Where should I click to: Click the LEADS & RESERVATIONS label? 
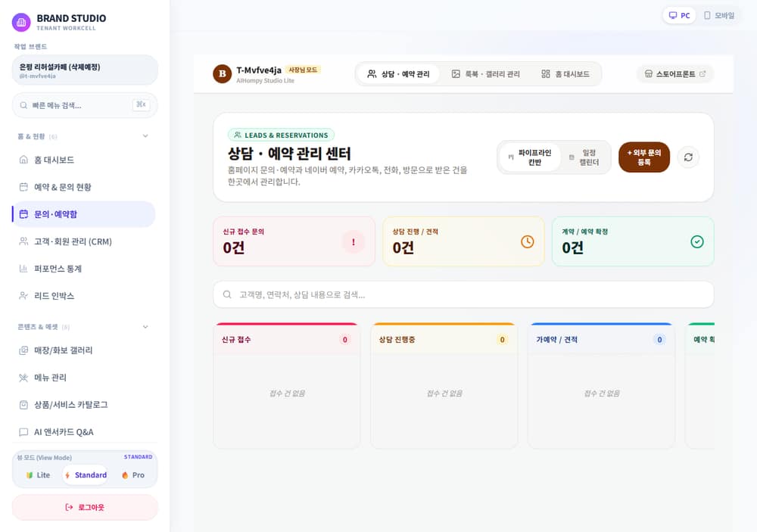[281, 135]
